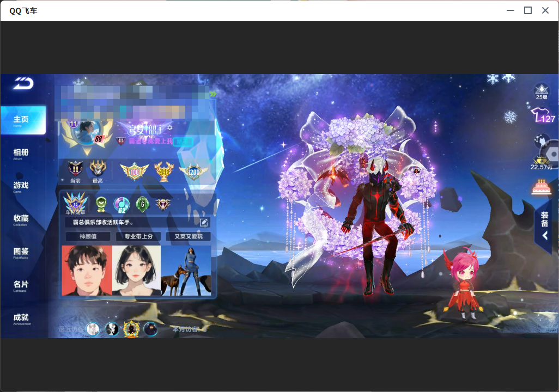Click the grey hexagon floating assistant button
The height and width of the screenshot is (392, 559).
552,154
